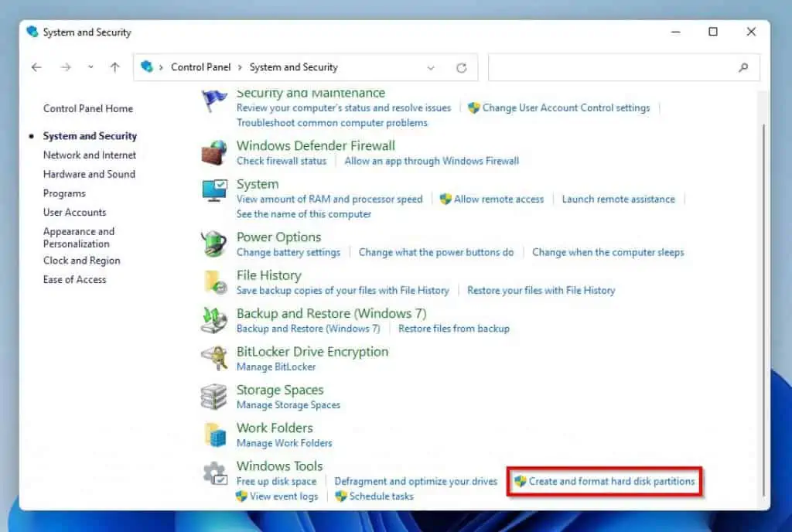Click View amount of RAM and processor speed
Screen dimensions: 792x532
tap(329, 199)
